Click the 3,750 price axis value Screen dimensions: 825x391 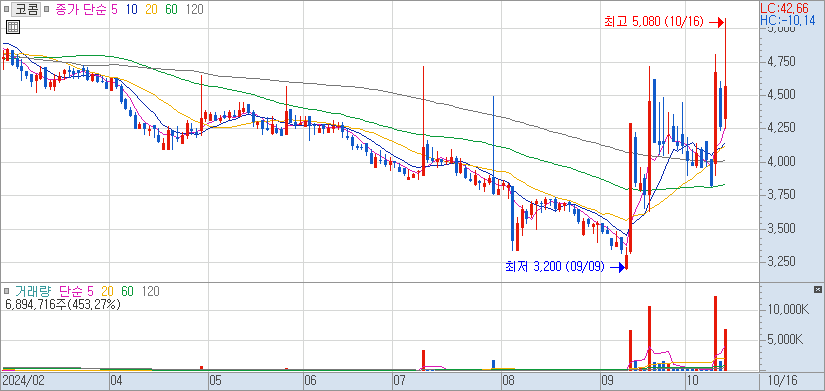tap(781, 195)
